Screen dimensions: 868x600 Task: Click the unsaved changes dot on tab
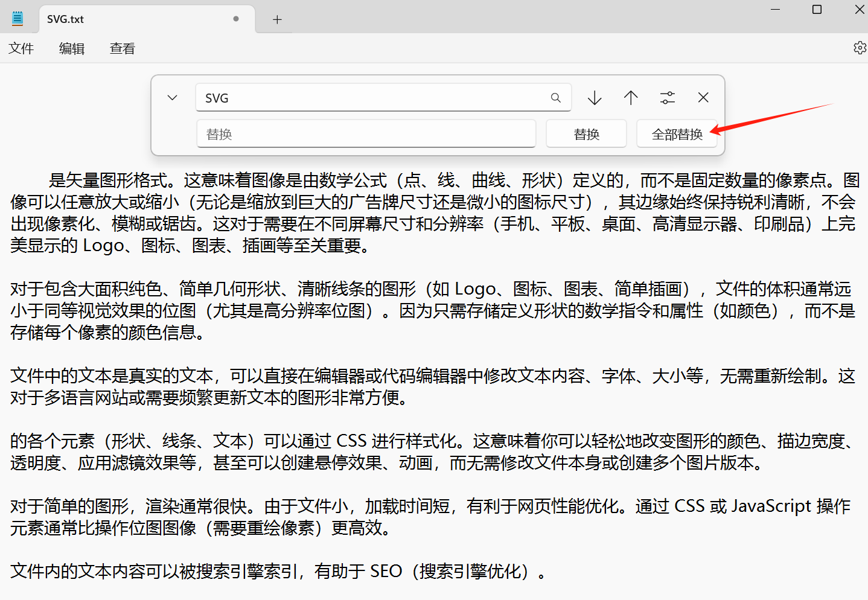tap(235, 19)
